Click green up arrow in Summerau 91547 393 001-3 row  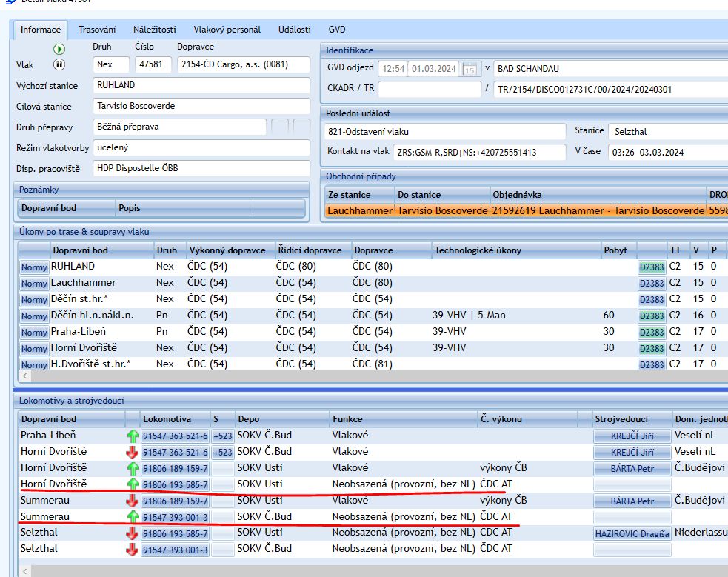133,517
